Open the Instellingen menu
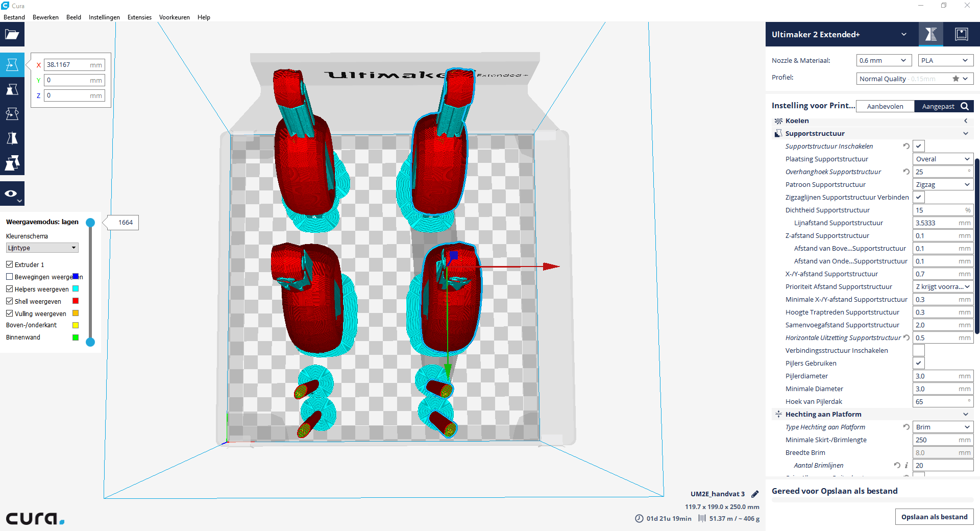This screenshot has height=531, width=980. (104, 17)
